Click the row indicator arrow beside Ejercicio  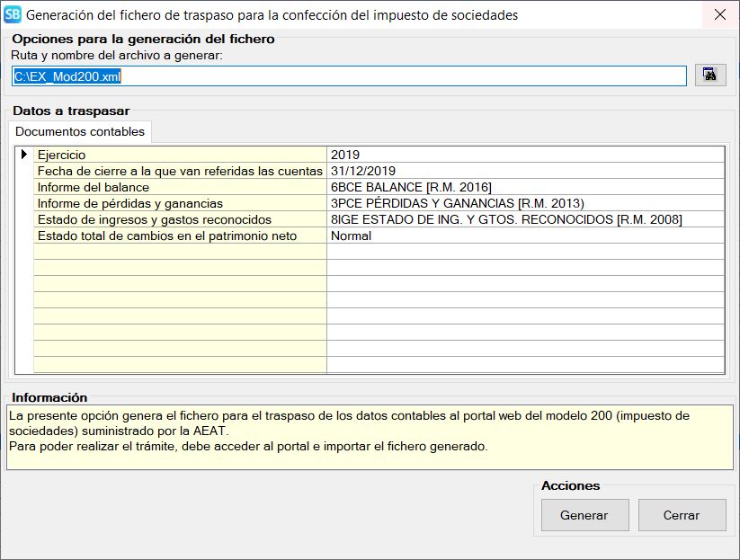(x=24, y=155)
